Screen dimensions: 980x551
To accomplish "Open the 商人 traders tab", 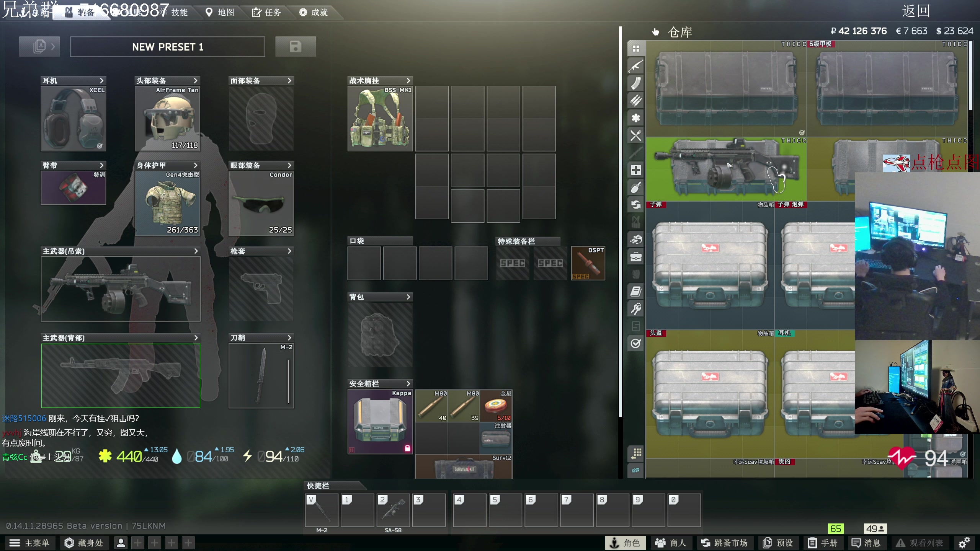I will pos(671,543).
